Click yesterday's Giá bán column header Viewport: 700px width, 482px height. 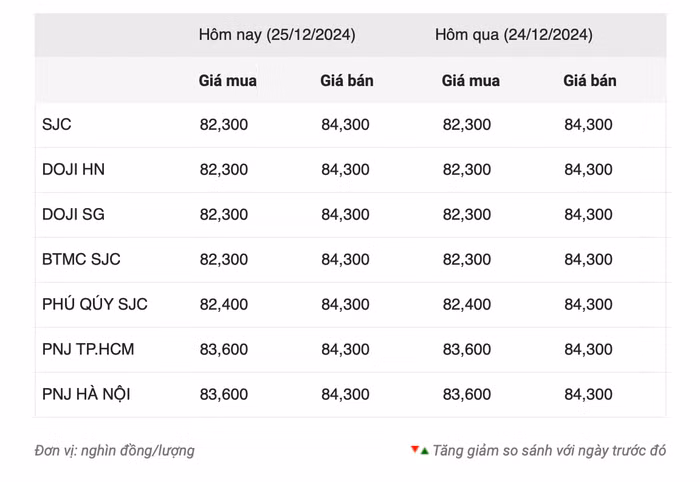pos(590,81)
